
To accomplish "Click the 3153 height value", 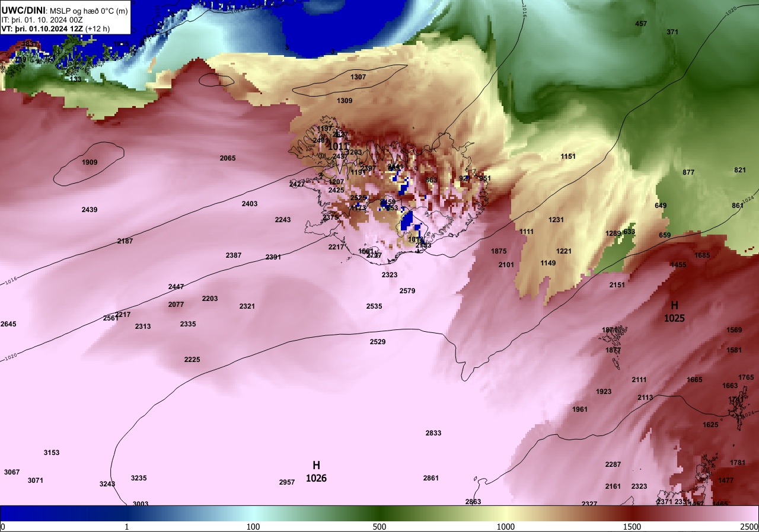I will [x=52, y=453].
